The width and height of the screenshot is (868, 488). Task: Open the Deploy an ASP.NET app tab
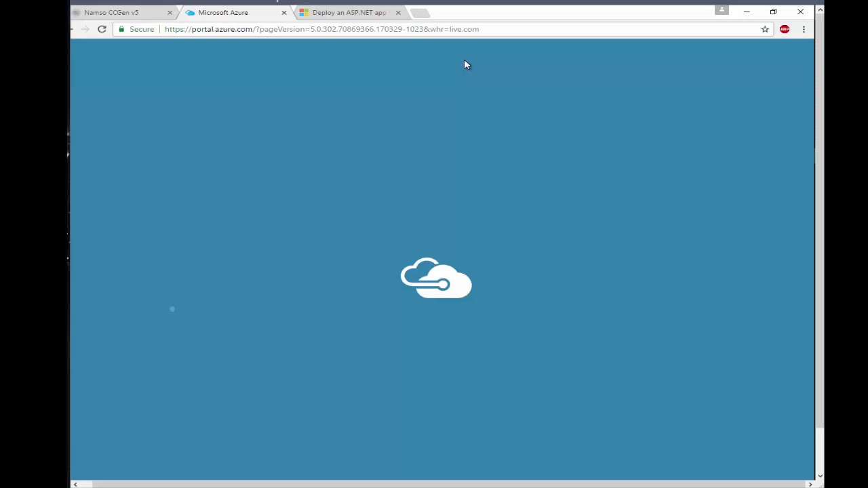pyautogui.click(x=349, y=12)
